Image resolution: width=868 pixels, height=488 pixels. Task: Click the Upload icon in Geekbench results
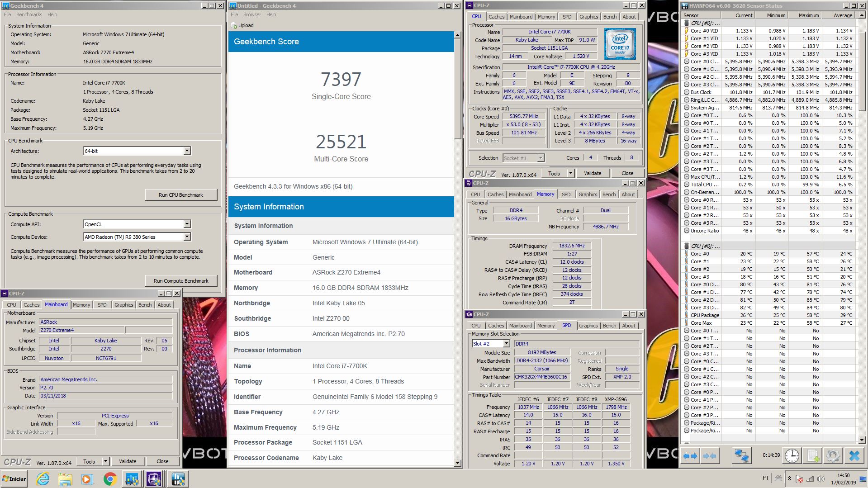click(234, 25)
